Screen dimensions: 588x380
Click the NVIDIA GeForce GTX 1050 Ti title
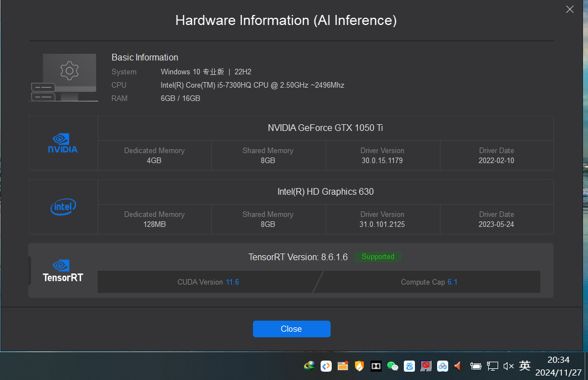tap(325, 128)
